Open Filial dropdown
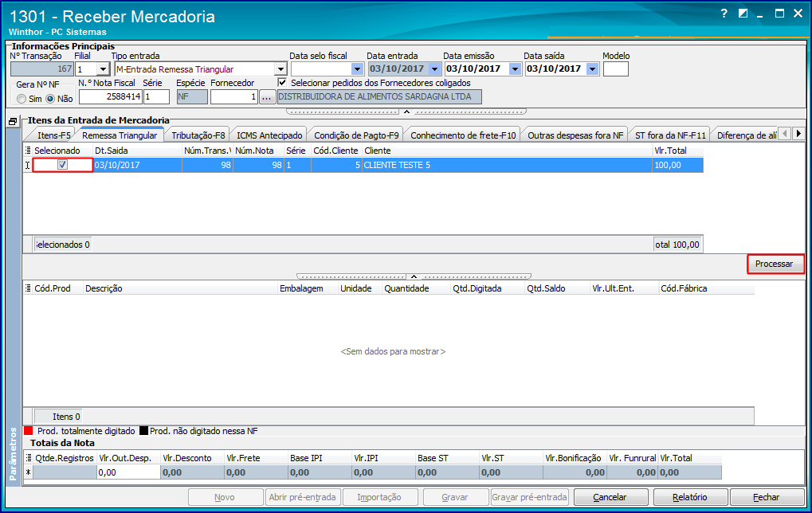 [x=103, y=69]
